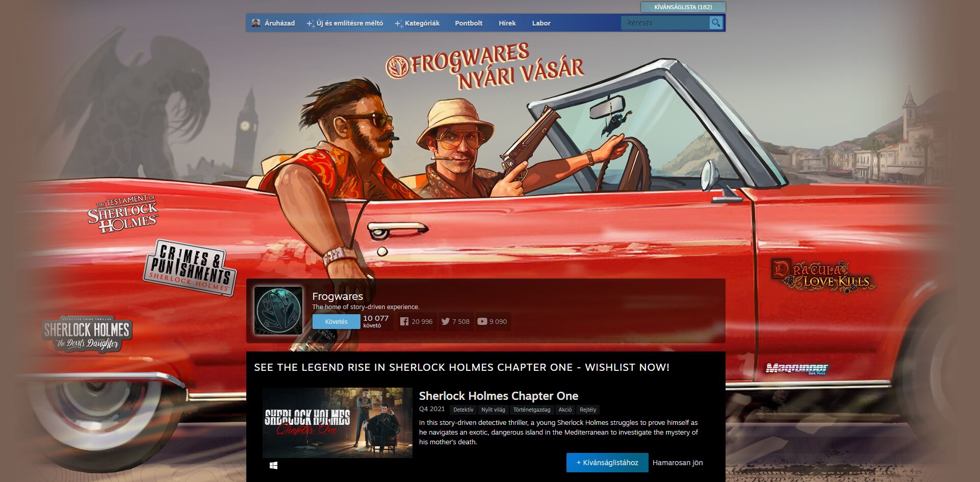Click the Sherlock Holmes Chapter One title

tap(499, 396)
